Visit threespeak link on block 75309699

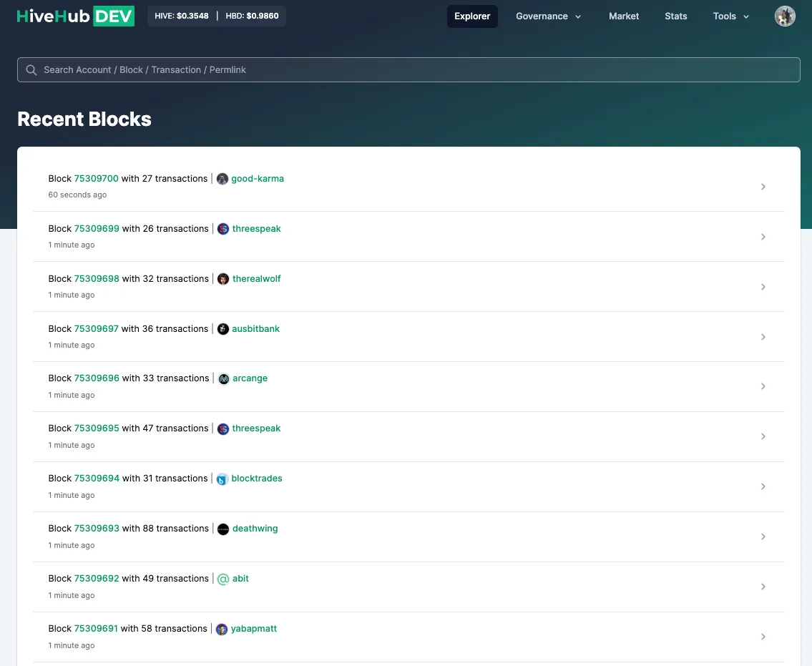256,229
